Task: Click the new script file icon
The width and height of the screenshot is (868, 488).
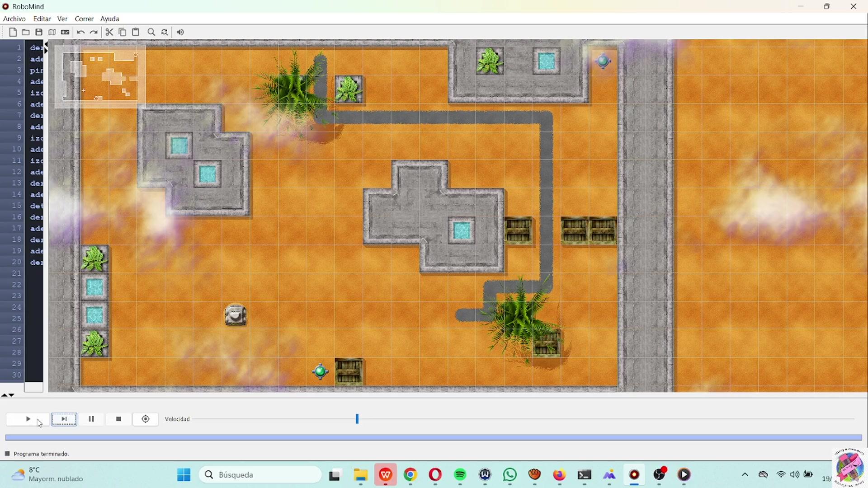Action: tap(13, 32)
